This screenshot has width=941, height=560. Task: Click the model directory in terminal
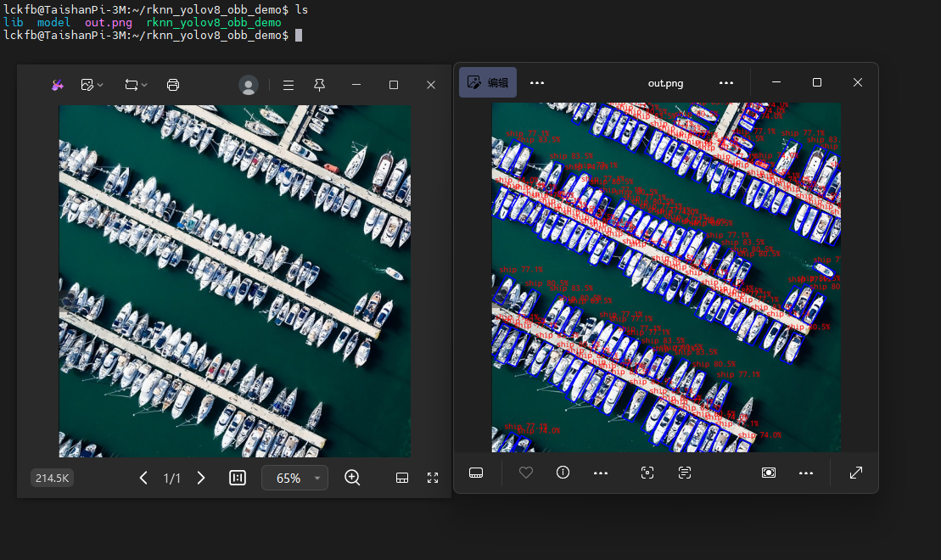53,23
